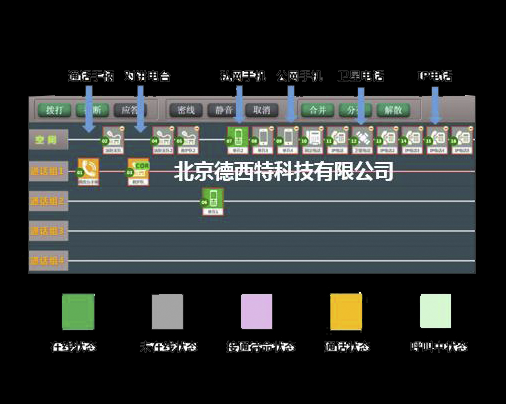This screenshot has height=404, width=506.
Task: Select IP phone device 13
Action: point(387,140)
